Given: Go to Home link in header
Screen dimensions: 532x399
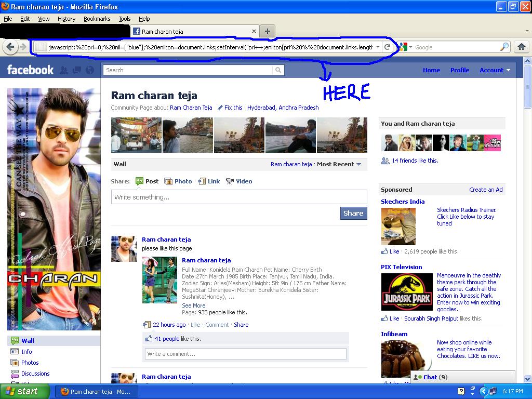Looking at the screenshot, I should point(431,70).
